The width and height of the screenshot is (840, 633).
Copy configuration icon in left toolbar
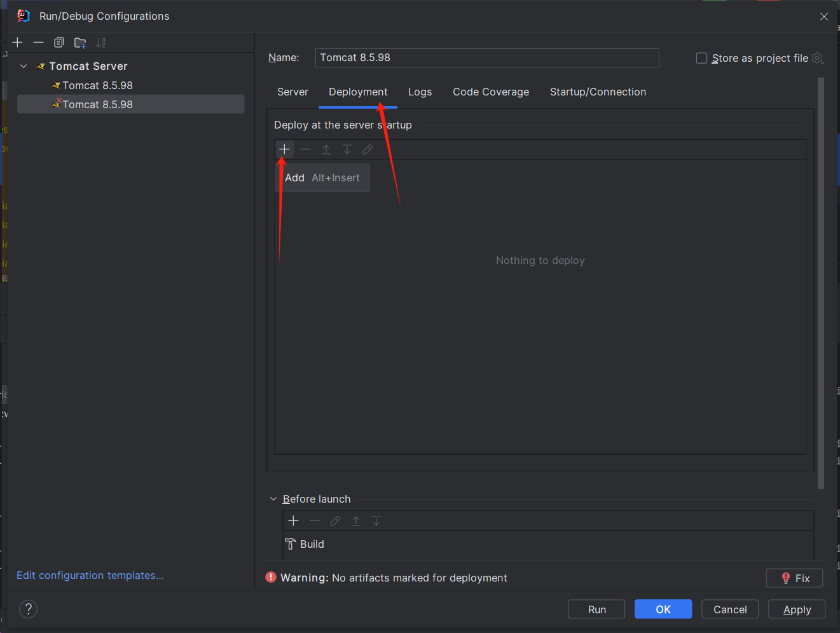(59, 43)
